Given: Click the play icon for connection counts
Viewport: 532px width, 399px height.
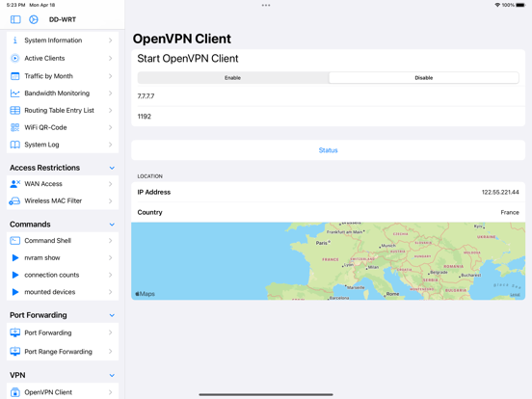Looking at the screenshot, I should pos(15,275).
